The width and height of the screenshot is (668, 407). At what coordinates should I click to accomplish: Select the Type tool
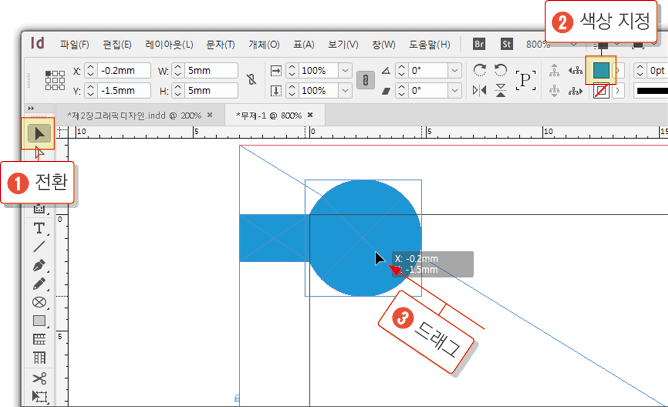[39, 228]
